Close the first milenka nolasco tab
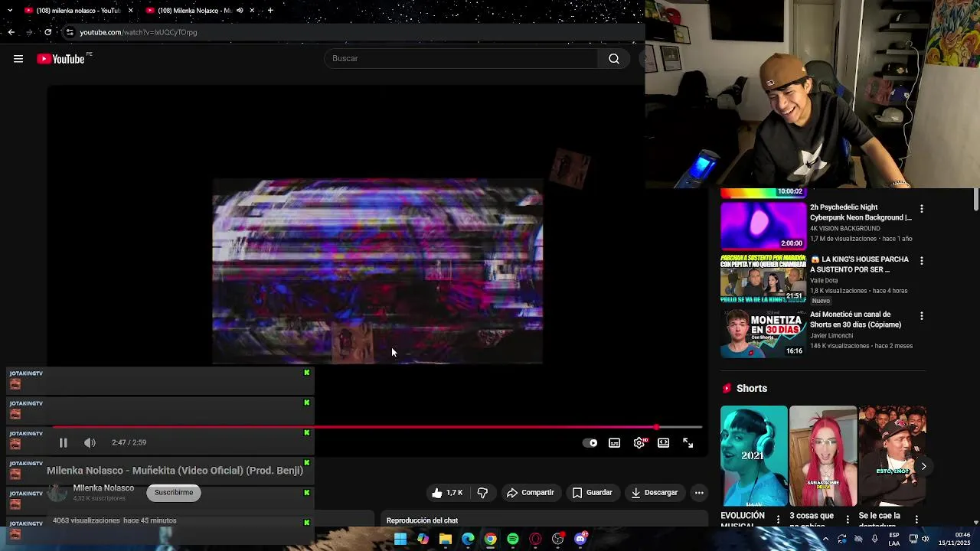 pos(130,11)
